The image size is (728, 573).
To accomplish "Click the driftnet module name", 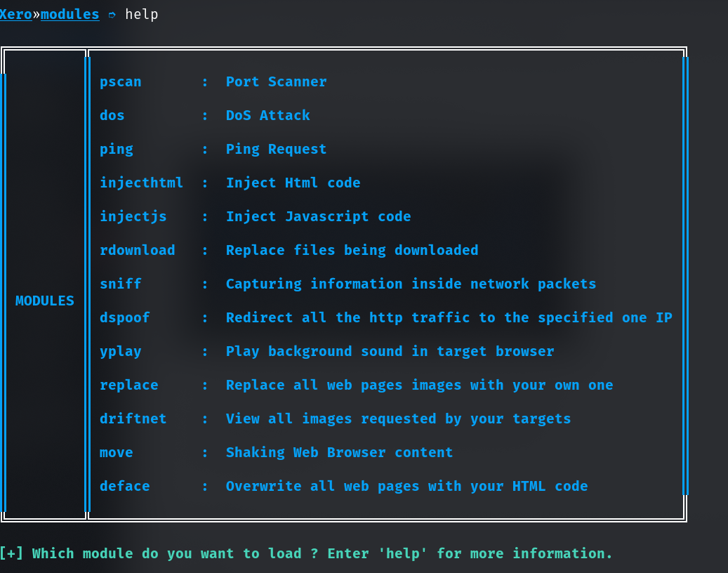I will pos(133,419).
